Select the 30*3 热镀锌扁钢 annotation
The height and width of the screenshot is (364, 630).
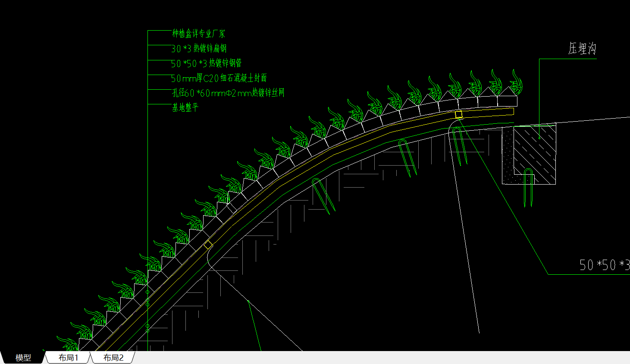tap(199, 48)
